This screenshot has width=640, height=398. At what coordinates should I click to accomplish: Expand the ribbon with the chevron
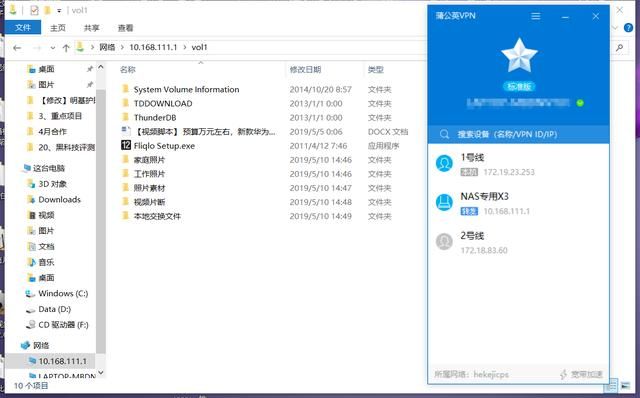point(616,28)
